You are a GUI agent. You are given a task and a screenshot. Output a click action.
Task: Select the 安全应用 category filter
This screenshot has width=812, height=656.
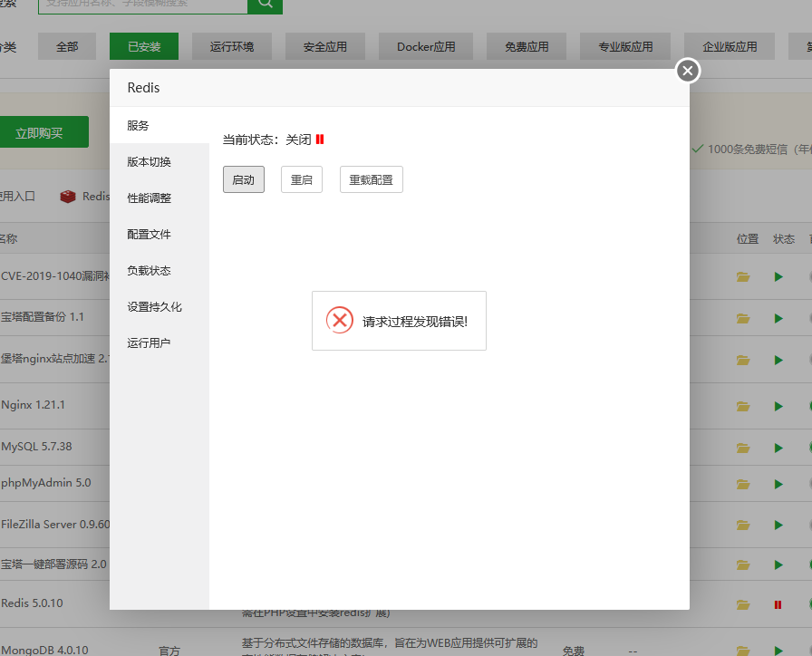coord(325,46)
